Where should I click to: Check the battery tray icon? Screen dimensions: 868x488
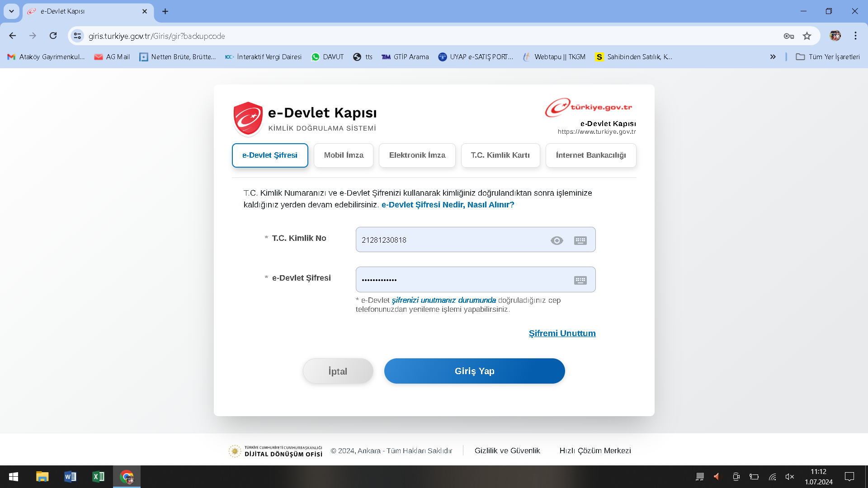coord(754,477)
